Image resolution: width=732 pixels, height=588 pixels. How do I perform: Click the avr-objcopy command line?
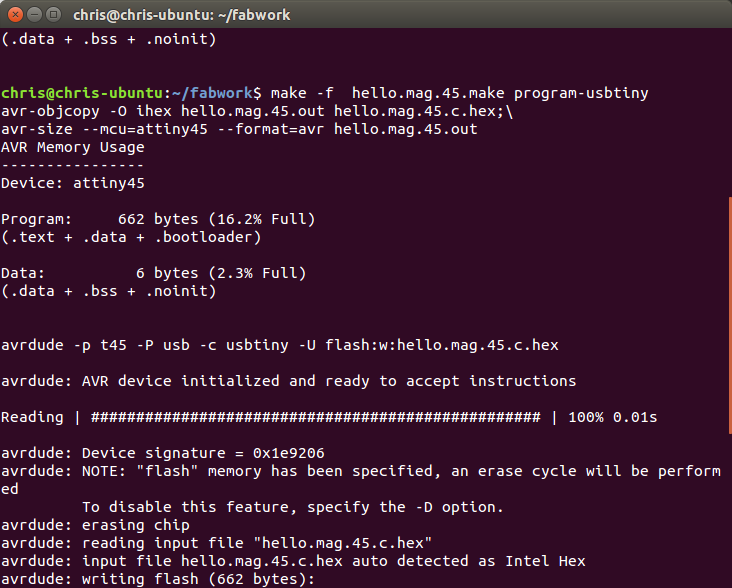tap(257, 111)
